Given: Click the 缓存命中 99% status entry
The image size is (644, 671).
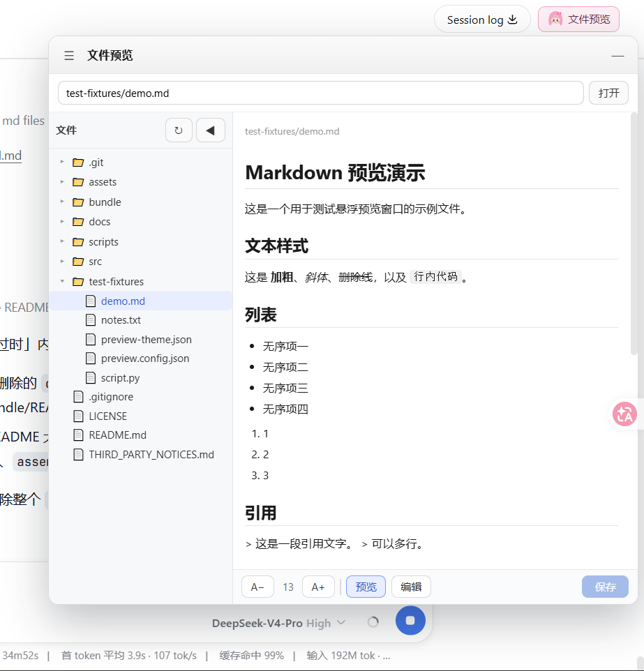Looking at the screenshot, I should tap(251, 655).
